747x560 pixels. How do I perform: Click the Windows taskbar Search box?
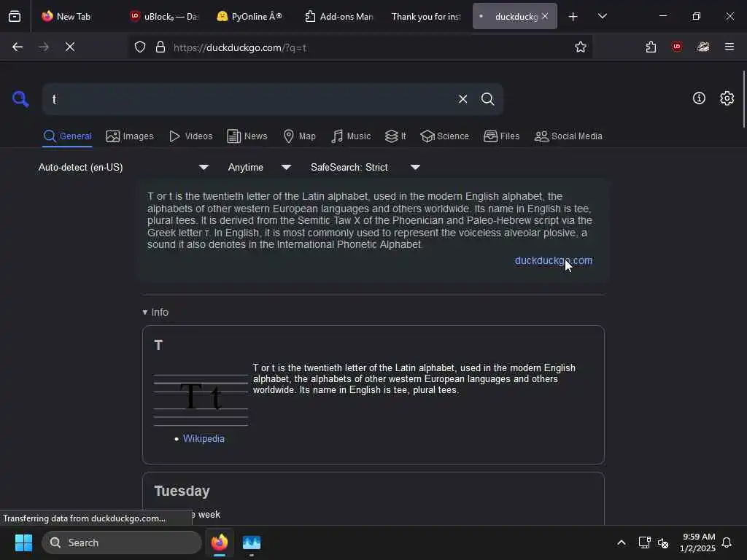pyautogui.click(x=122, y=542)
